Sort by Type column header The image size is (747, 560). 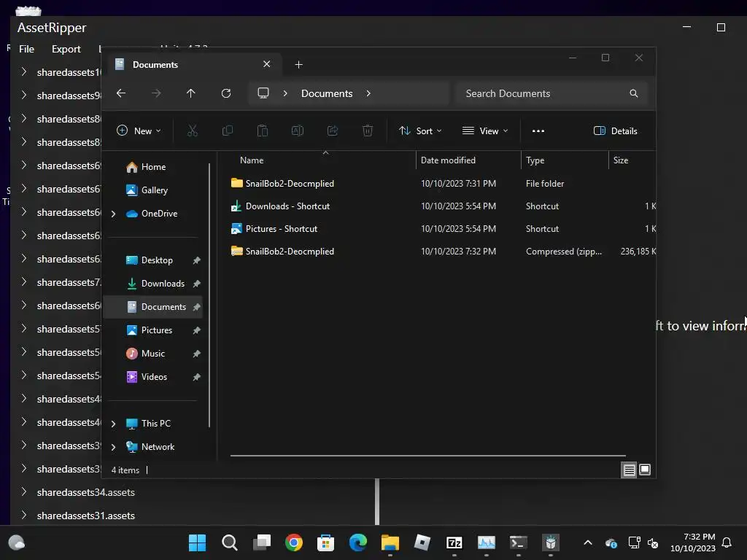(565, 160)
